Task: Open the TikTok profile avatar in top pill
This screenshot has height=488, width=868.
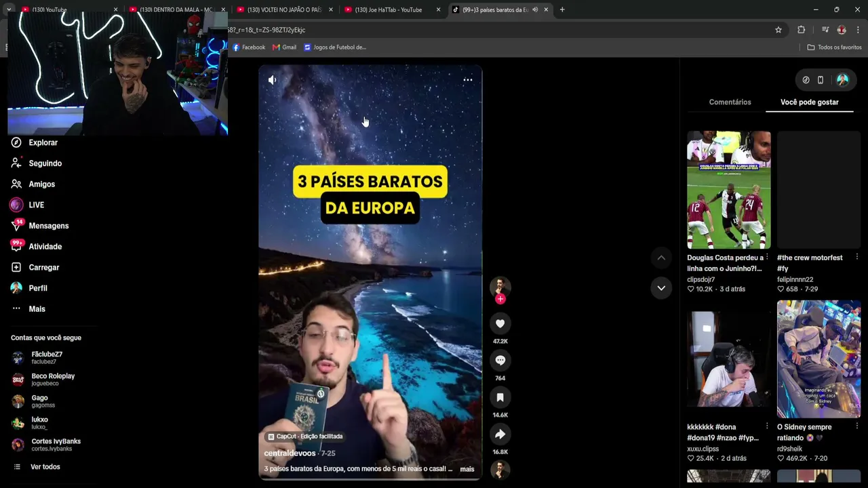Action: pos(843,80)
